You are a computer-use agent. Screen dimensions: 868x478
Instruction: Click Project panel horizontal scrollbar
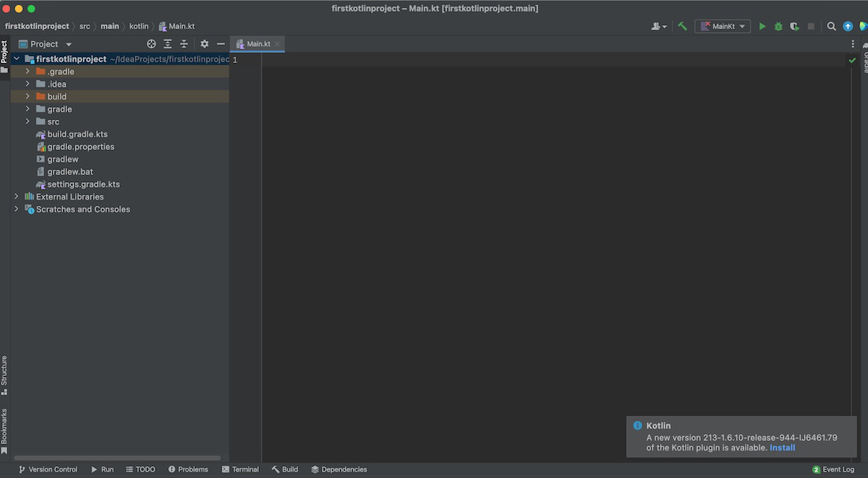click(118, 458)
